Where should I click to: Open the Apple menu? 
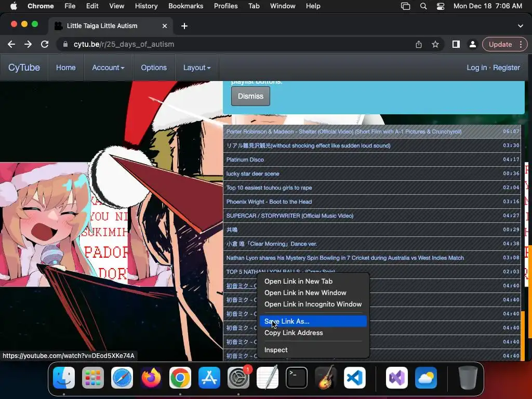click(x=14, y=6)
